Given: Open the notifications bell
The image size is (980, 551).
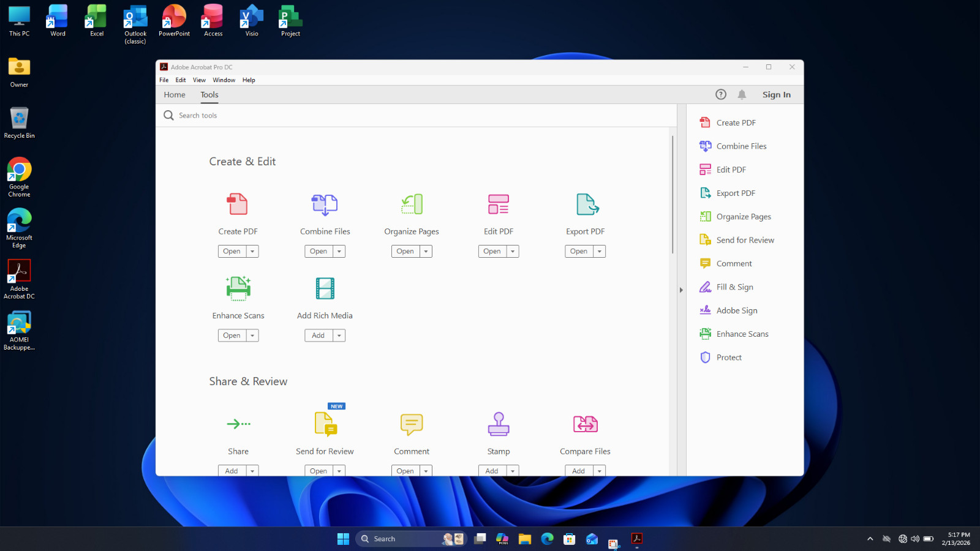Looking at the screenshot, I should coord(742,94).
